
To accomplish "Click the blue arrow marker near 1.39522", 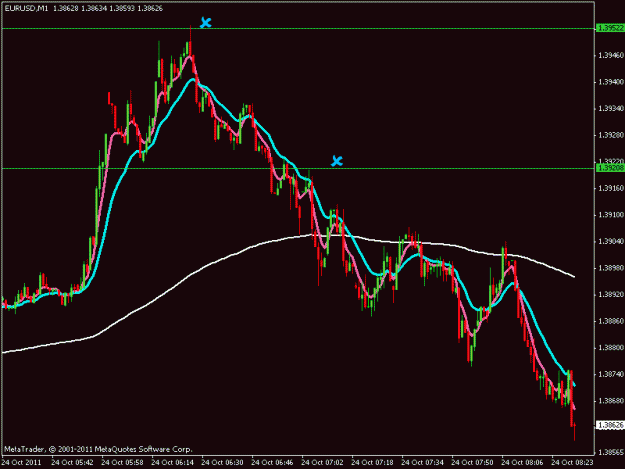I will click(205, 22).
